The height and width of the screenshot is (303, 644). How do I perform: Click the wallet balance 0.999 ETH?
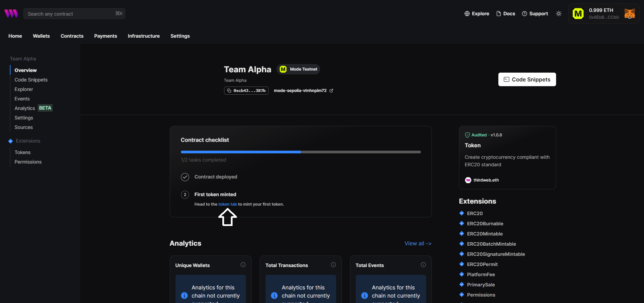coord(601,10)
